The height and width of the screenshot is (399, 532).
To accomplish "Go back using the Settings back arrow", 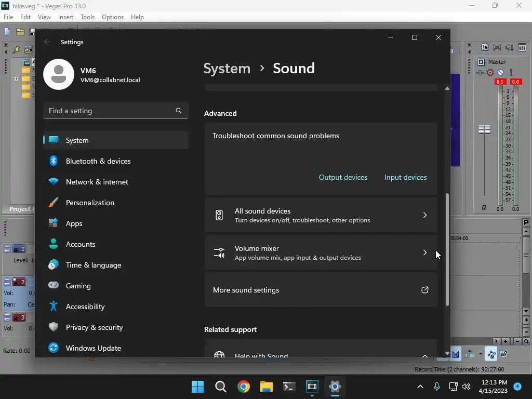I will click(x=47, y=42).
